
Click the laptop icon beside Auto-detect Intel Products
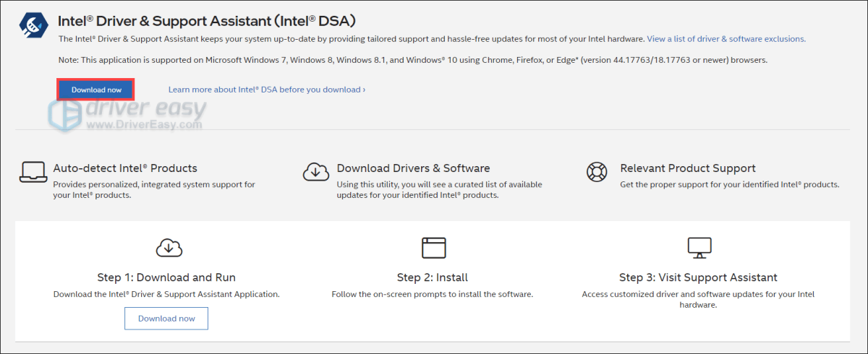(x=32, y=173)
